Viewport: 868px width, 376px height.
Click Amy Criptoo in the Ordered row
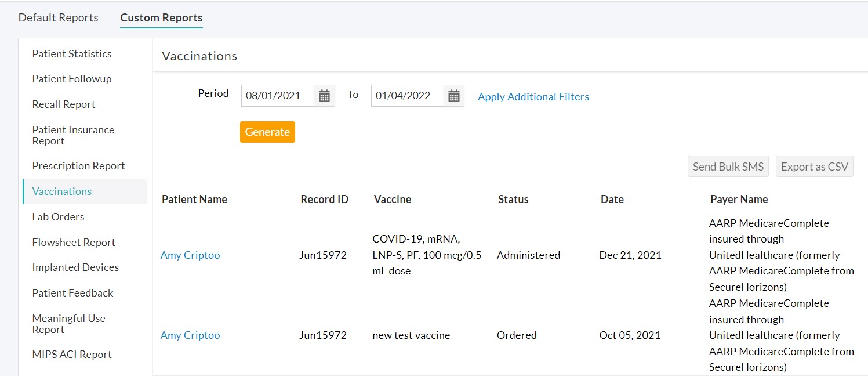[x=190, y=335]
